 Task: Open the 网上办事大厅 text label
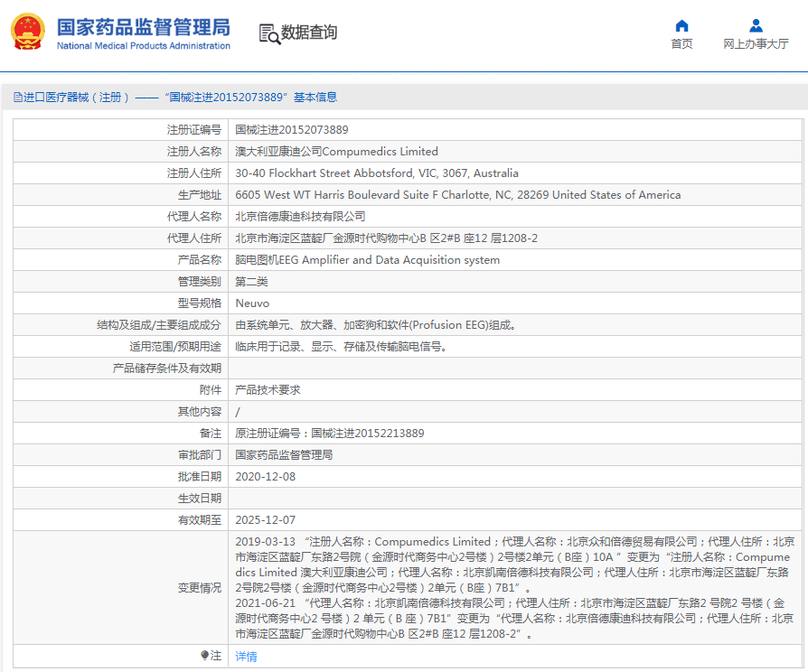756,44
